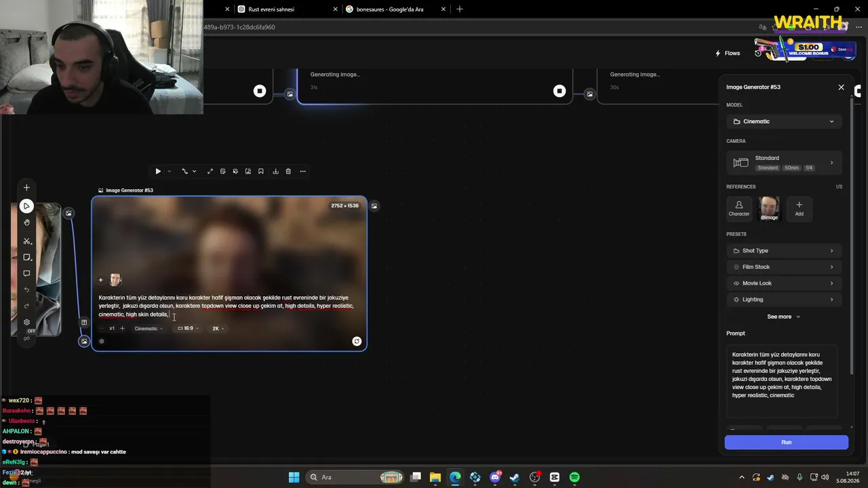Image resolution: width=868 pixels, height=488 pixels.
Task: Delete the node using the trash icon
Action: 288,171
